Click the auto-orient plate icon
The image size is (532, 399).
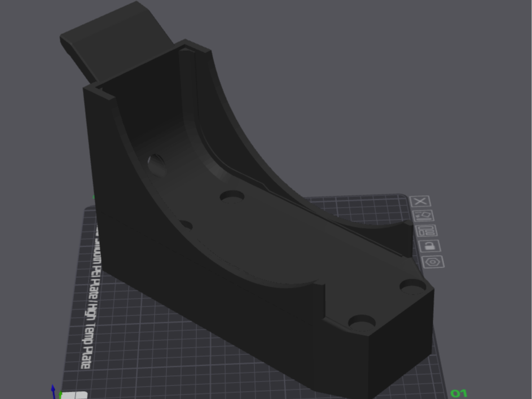click(423, 216)
